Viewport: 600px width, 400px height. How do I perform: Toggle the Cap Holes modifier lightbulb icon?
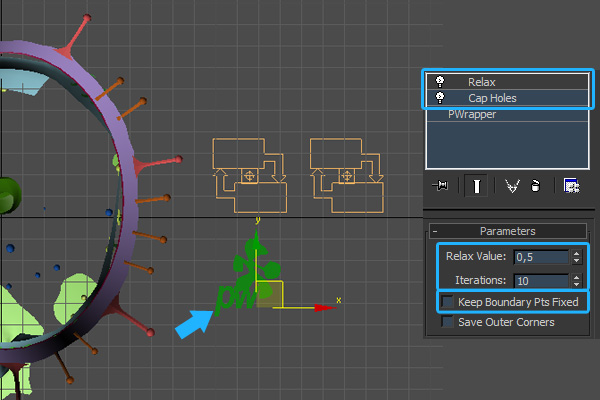pyautogui.click(x=439, y=98)
